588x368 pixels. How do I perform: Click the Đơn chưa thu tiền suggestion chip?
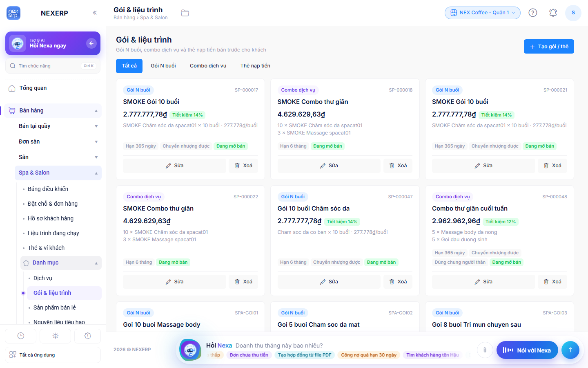tap(249, 355)
